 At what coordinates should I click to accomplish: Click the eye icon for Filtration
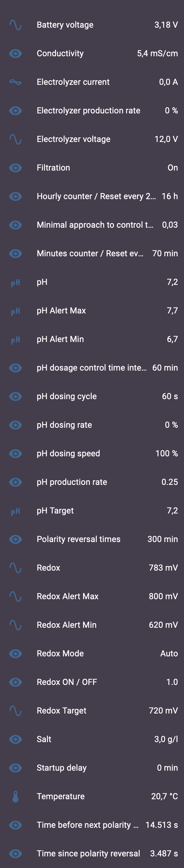pyautogui.click(x=15, y=168)
